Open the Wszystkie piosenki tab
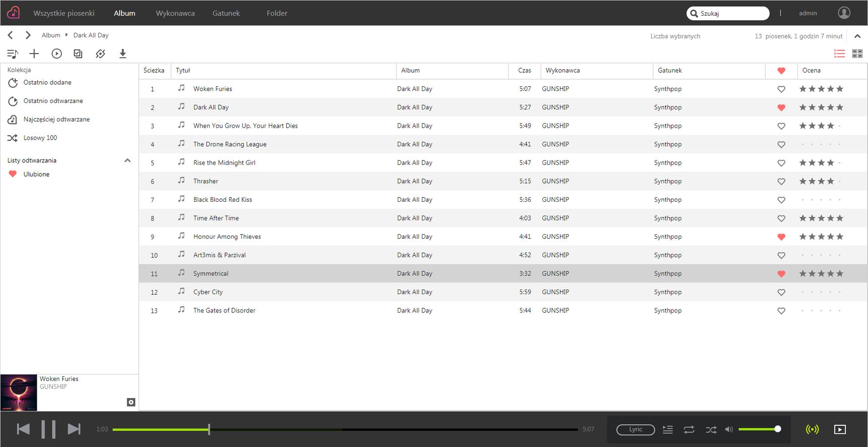 (x=64, y=13)
